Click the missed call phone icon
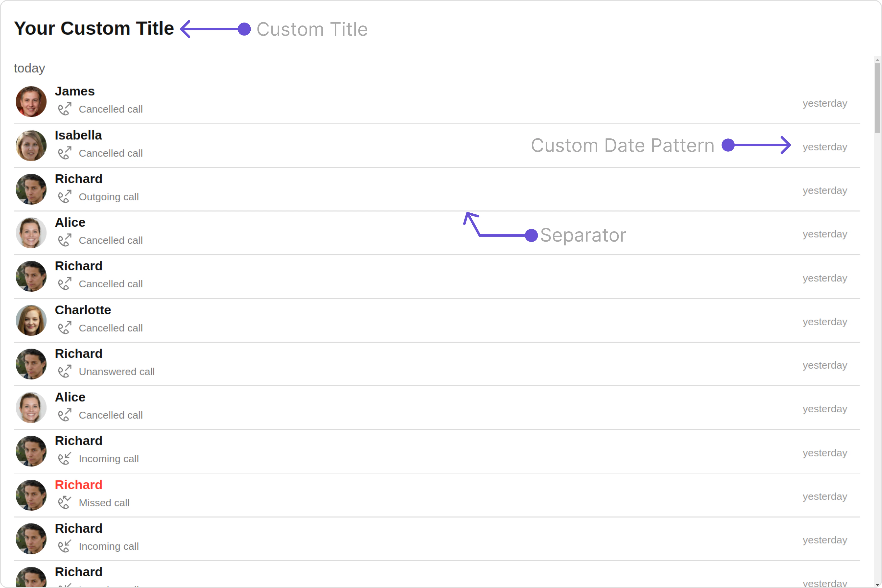Image resolution: width=882 pixels, height=588 pixels. (x=64, y=502)
